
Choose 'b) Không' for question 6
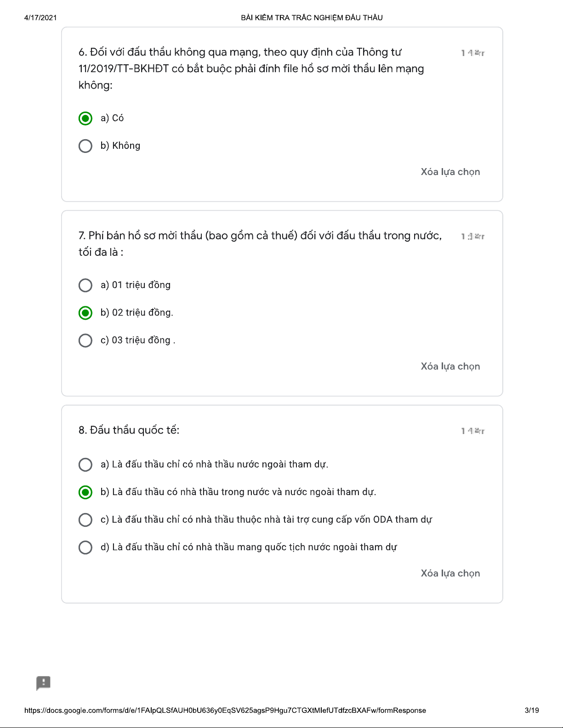click(x=85, y=146)
